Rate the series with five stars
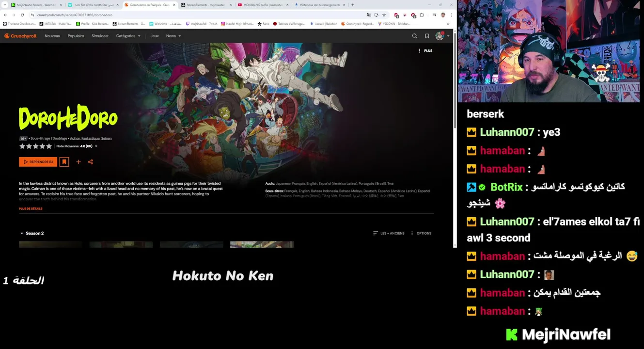The image size is (644, 349). click(x=49, y=146)
